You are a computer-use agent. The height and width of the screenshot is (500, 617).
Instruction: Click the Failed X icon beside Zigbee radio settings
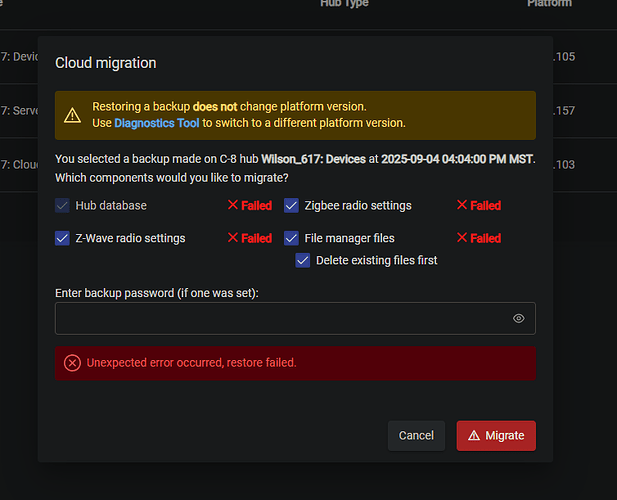tap(462, 205)
